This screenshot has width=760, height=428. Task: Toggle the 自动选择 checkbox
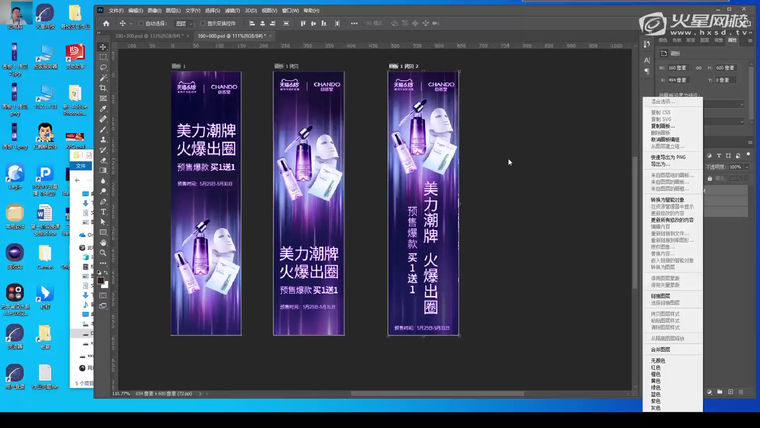click(142, 23)
